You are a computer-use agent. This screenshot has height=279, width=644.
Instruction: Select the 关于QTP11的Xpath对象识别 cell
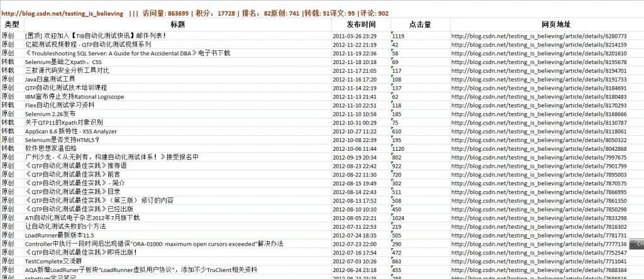[x=178, y=123]
